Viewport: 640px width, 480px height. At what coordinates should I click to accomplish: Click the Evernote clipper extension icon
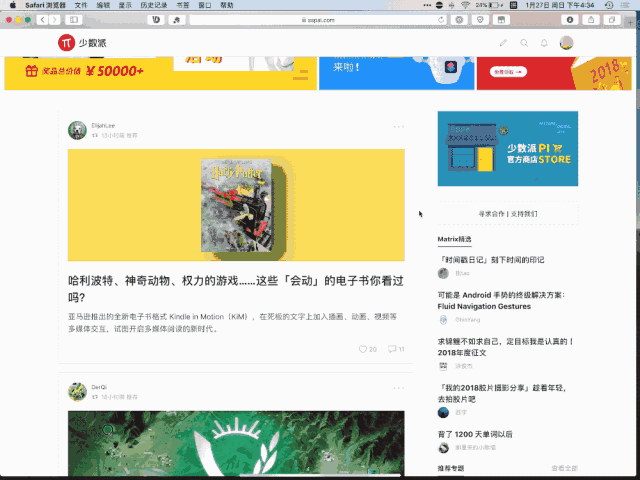pyautogui.click(x=176, y=20)
